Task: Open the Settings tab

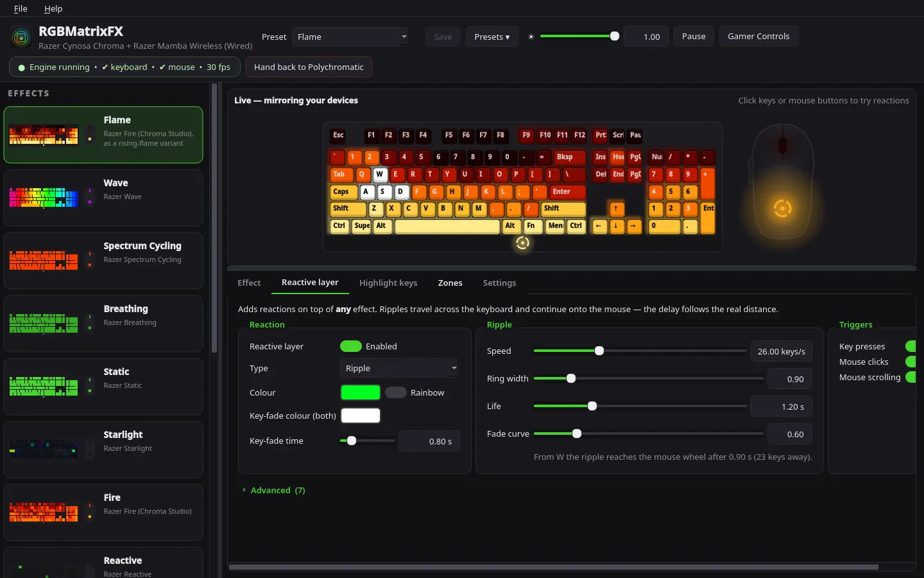Action: [499, 283]
